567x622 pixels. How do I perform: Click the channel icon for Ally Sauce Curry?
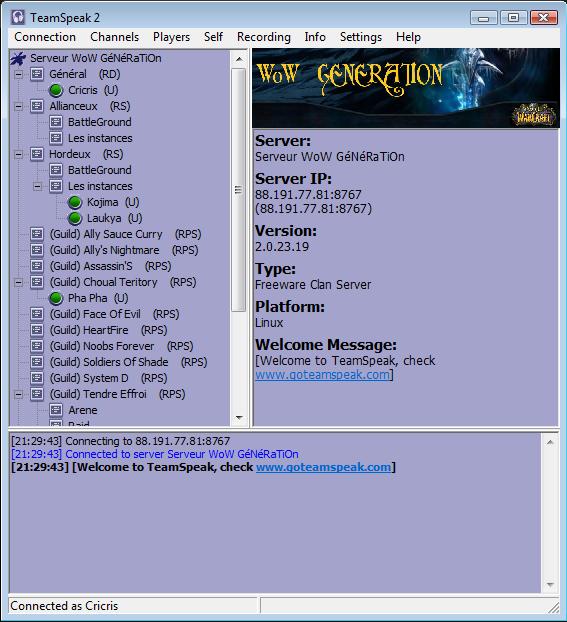point(37,234)
